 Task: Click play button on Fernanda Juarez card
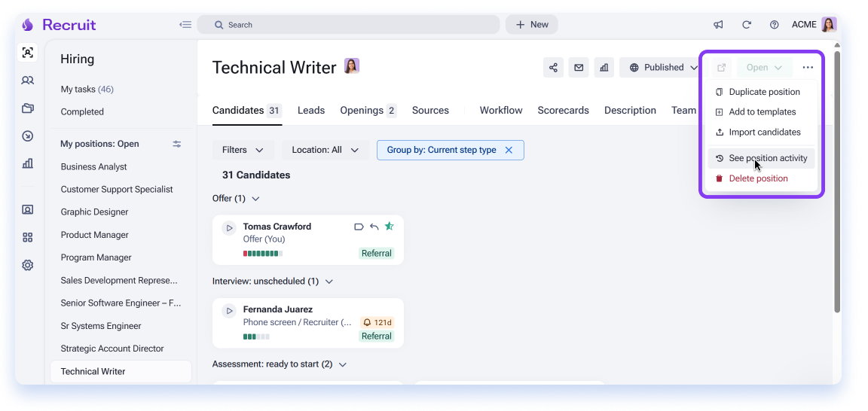tap(229, 311)
